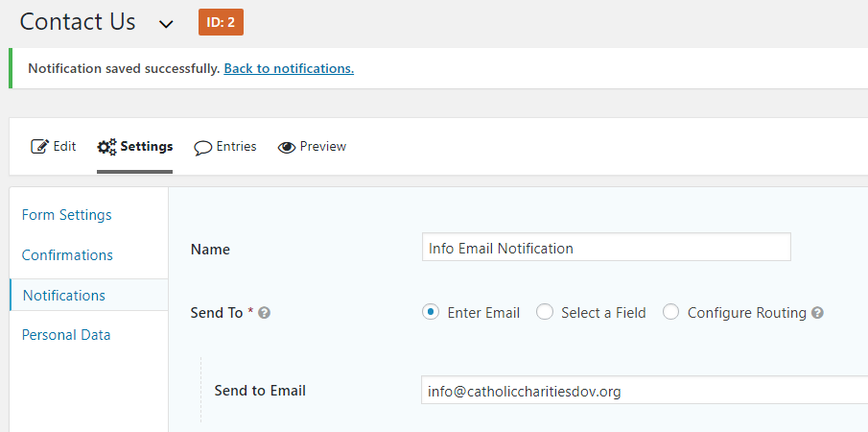
Task: Click the Edit pencil icon
Action: 39,147
